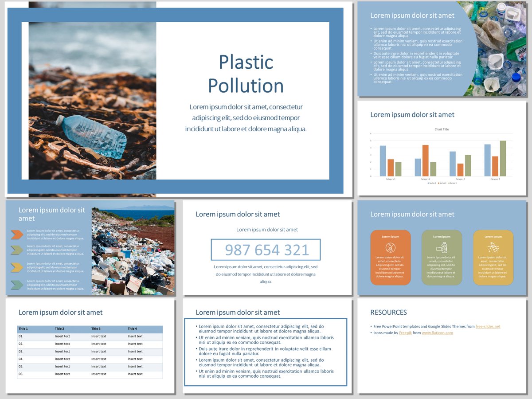This screenshot has width=532, height=399.
Task: Click the orange chevron arrow bullet
Action: tap(17, 235)
